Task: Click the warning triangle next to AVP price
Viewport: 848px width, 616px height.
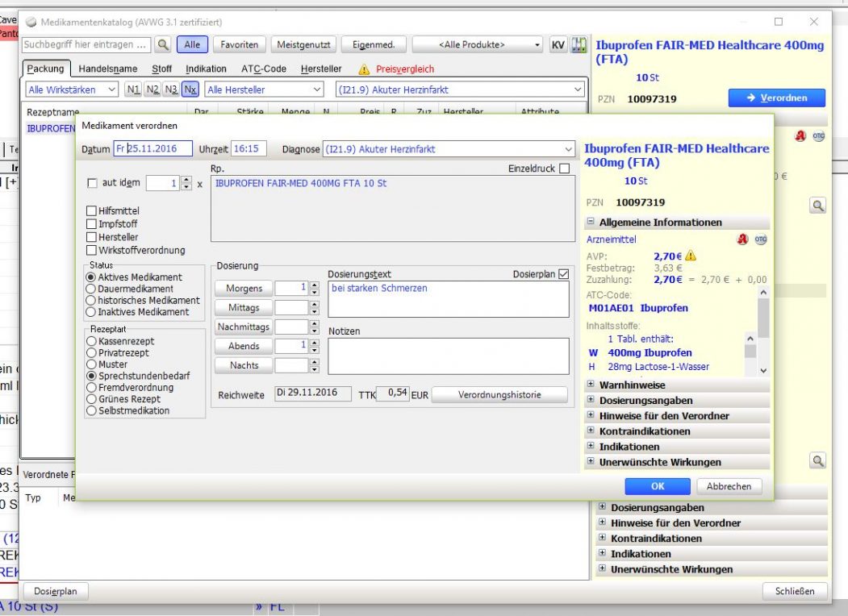Action: (691, 256)
